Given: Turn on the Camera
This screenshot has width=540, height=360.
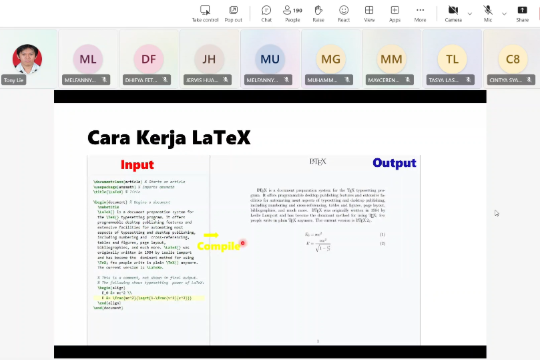Looking at the screenshot, I should [453, 14].
